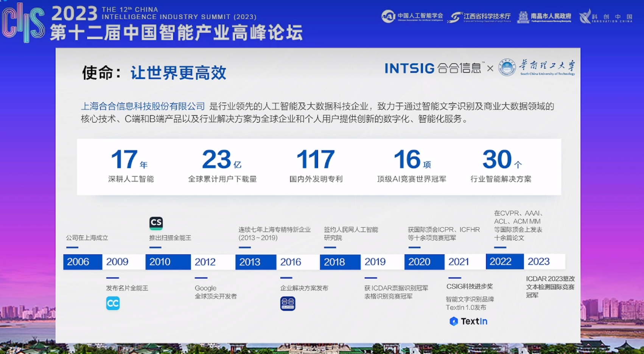
Task: Click the enterprise solutions app icon
Action: coord(288,303)
